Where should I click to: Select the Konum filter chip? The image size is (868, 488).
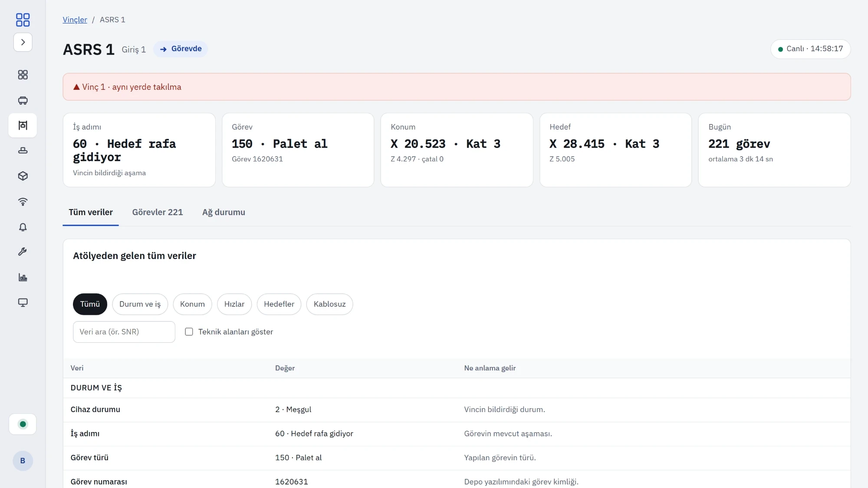(192, 304)
